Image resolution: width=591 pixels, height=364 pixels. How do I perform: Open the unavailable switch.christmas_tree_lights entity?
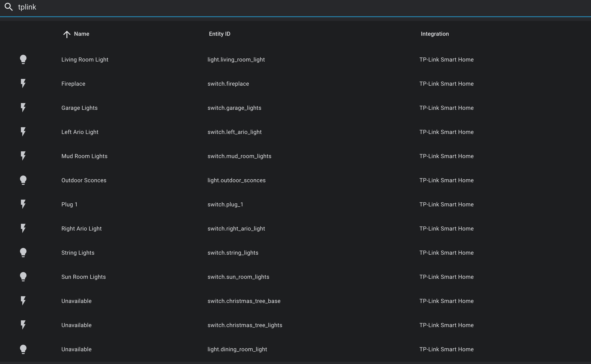pos(245,325)
